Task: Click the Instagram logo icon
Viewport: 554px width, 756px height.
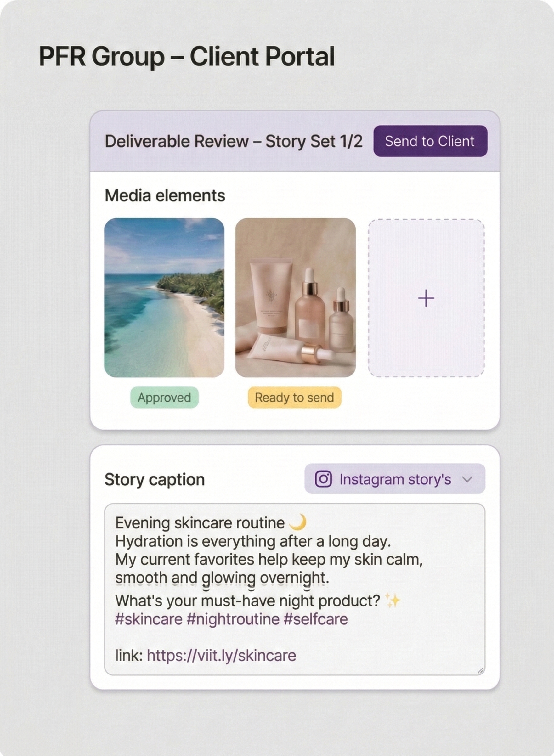Action: pyautogui.click(x=323, y=479)
